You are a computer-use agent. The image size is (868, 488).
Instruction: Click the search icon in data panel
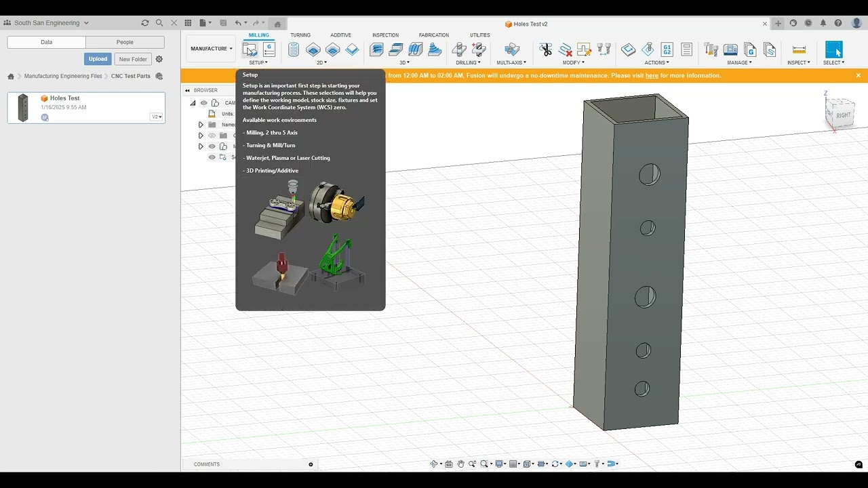[x=159, y=23]
